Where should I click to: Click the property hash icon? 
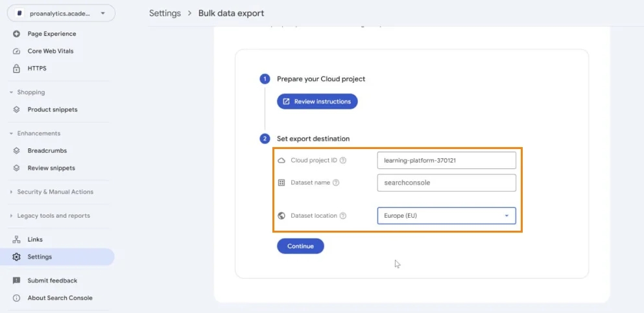tap(19, 13)
